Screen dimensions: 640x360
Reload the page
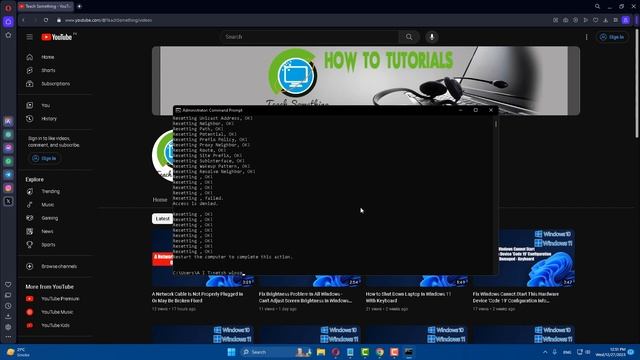pyautogui.click(x=46, y=20)
